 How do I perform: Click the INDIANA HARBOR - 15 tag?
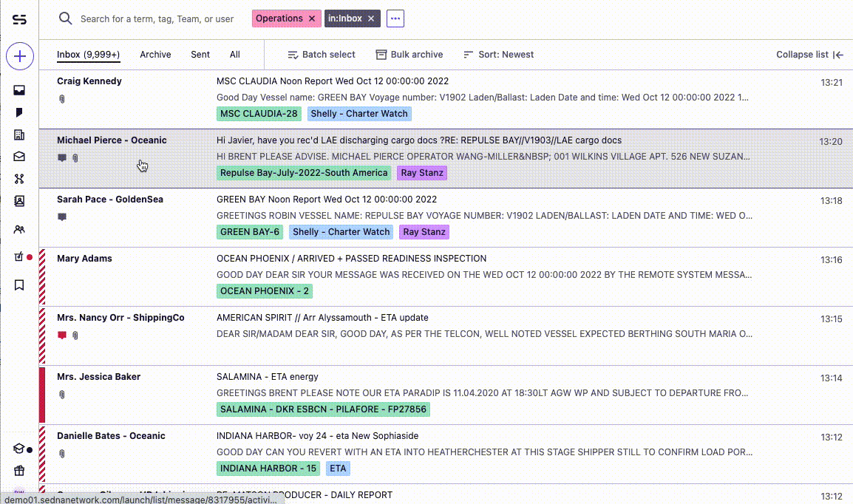268,469
